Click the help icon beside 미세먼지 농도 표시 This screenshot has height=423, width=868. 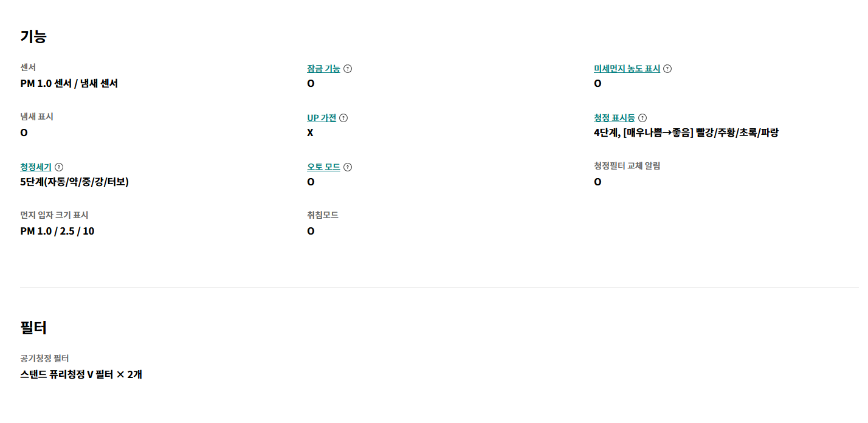[x=667, y=69]
